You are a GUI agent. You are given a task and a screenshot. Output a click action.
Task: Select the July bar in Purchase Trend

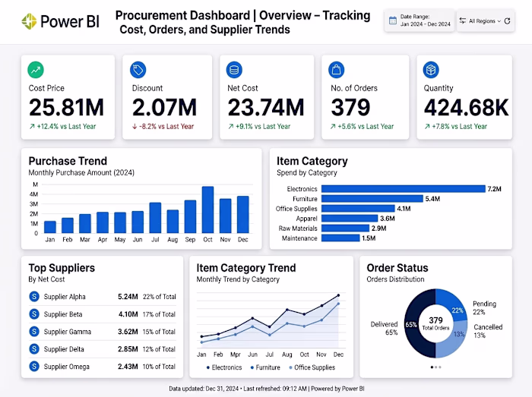pyautogui.click(x=155, y=218)
